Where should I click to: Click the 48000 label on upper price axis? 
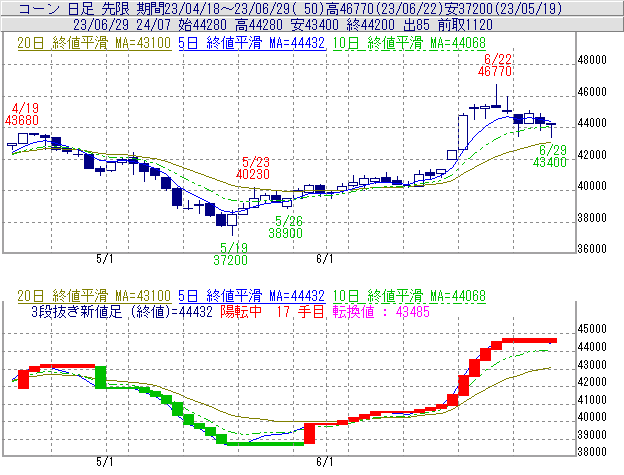click(x=592, y=60)
